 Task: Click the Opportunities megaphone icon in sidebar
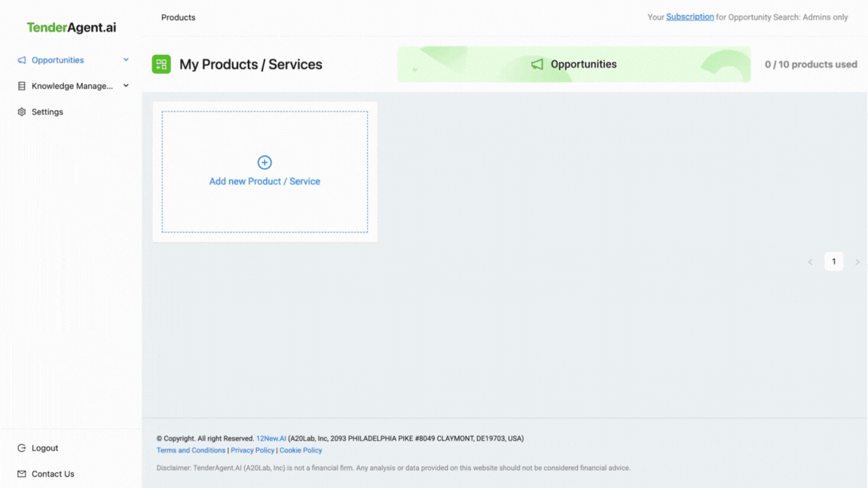coord(22,60)
